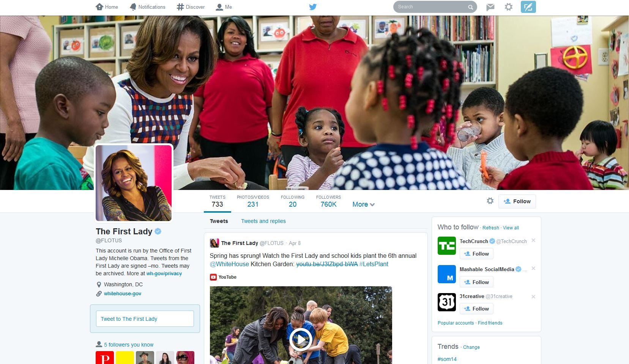Viewport: 629px width, 364px height.
Task: Open the Notifications menu item
Action: [148, 7]
